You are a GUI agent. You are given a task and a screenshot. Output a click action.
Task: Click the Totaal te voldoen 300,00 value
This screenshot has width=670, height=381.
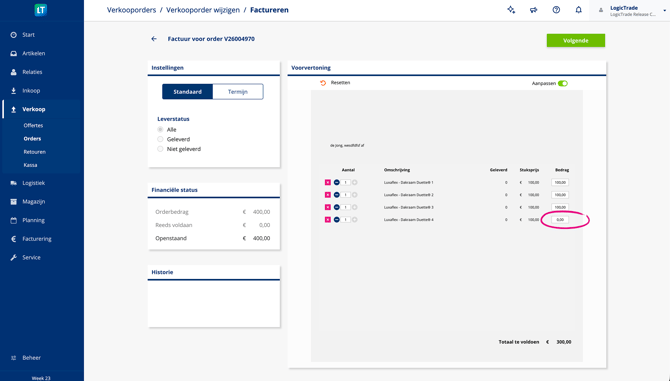click(564, 342)
